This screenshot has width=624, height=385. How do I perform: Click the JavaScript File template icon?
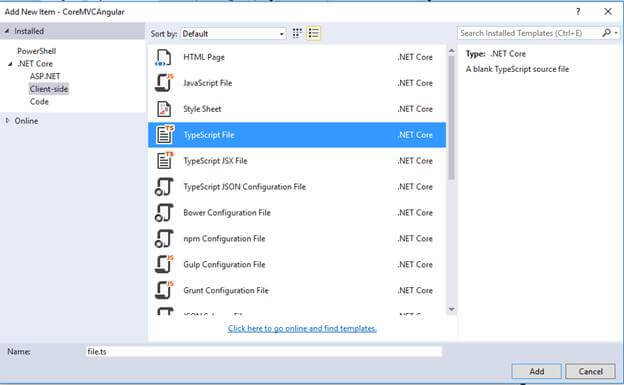(x=164, y=83)
